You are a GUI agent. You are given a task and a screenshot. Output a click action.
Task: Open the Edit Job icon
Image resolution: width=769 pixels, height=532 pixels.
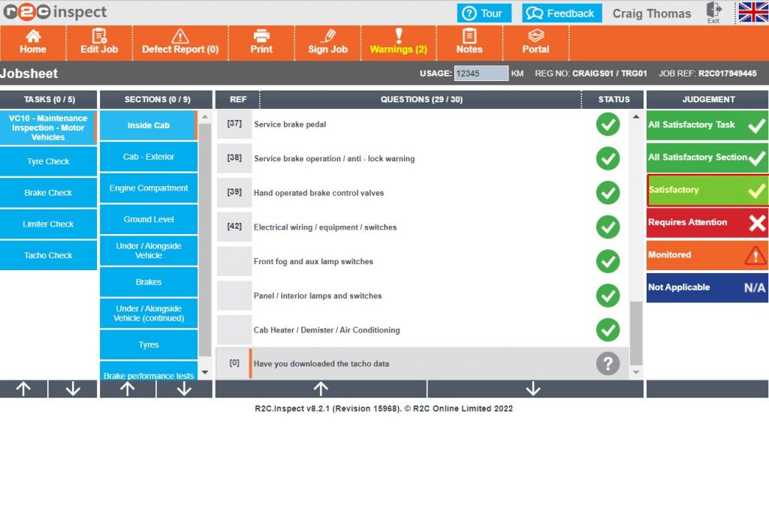[98, 44]
